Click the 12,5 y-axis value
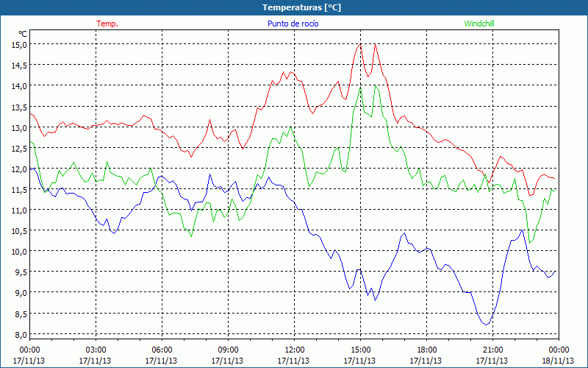Screen dimensions: 588x368 click(x=21, y=149)
